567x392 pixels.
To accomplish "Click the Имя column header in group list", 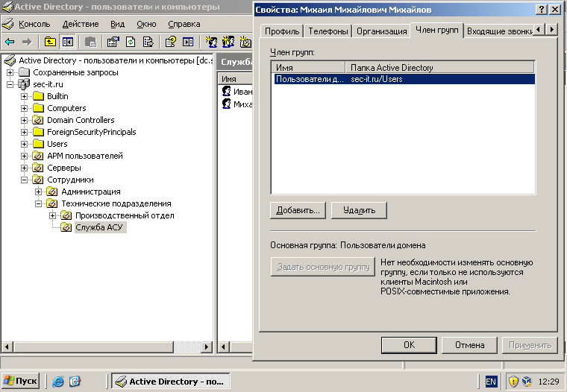I will 309,68.
